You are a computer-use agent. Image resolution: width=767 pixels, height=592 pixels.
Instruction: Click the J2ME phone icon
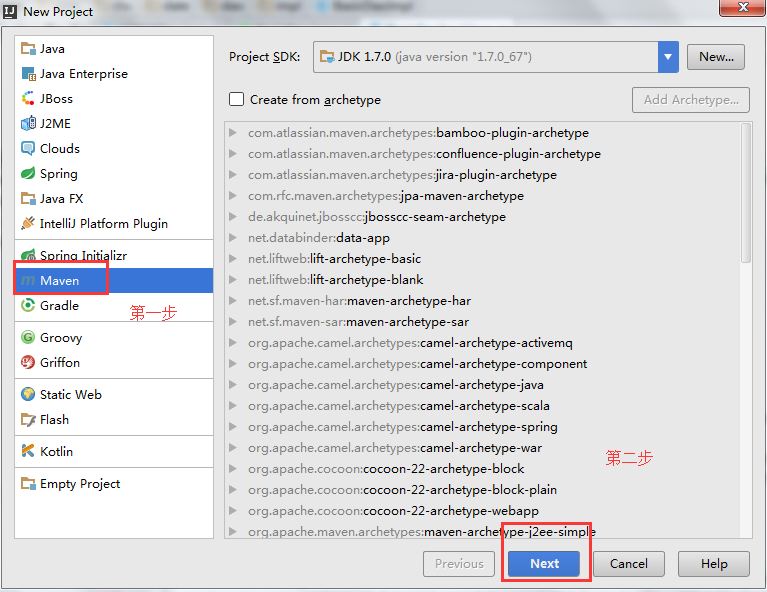pos(28,123)
